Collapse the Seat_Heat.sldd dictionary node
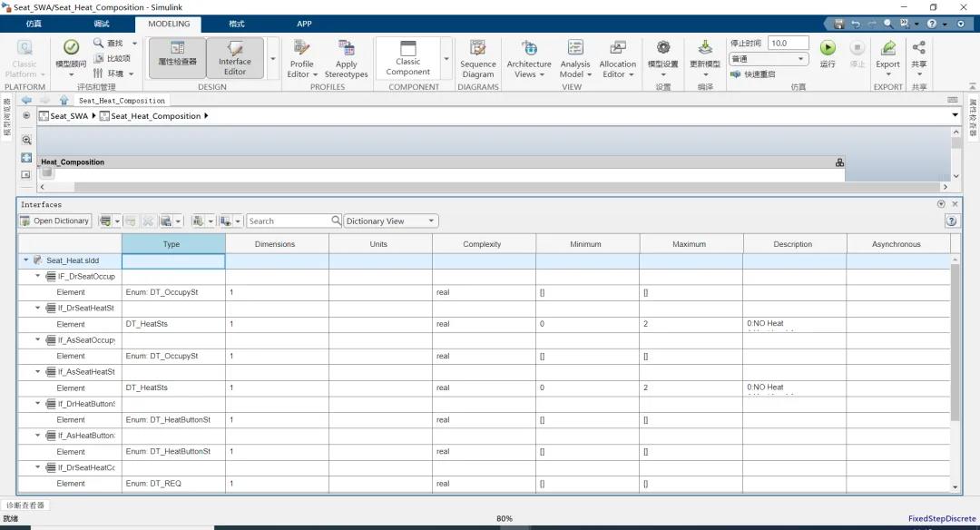This screenshot has height=530, width=980. pyautogui.click(x=25, y=260)
